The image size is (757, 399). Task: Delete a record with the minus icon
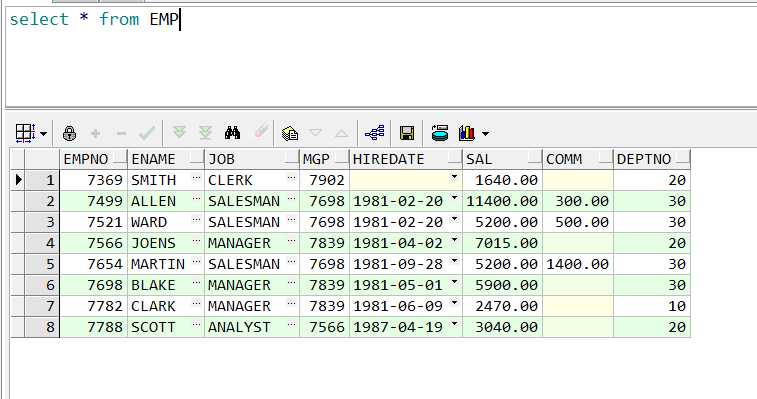point(121,133)
